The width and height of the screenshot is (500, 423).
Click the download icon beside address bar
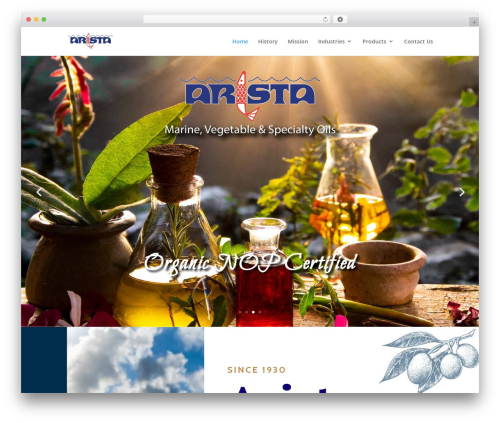[340, 20]
